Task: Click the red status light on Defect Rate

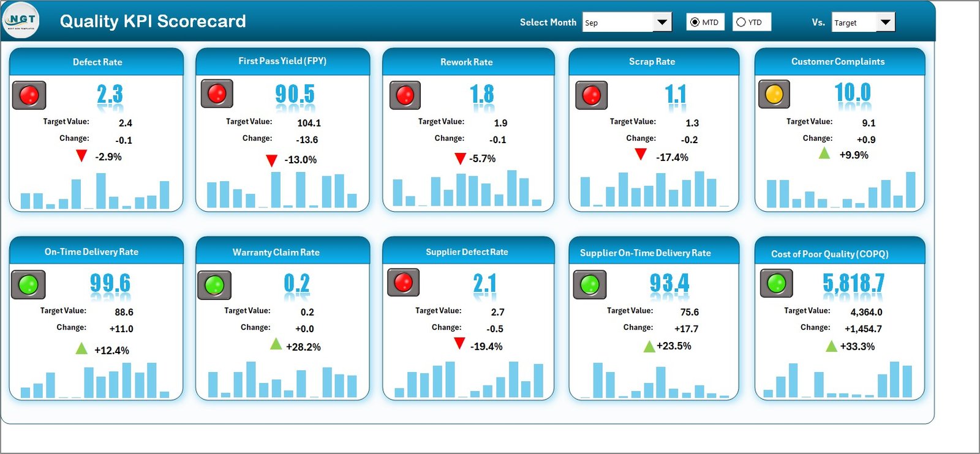Action: (x=29, y=95)
